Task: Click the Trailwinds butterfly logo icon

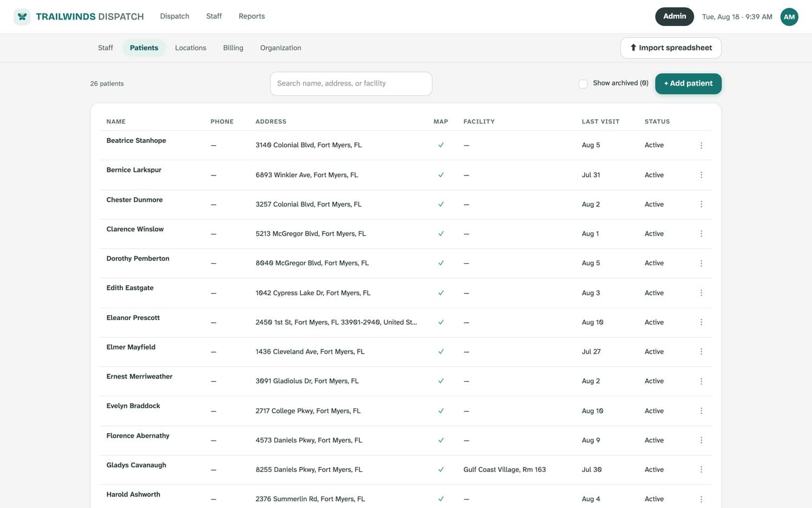Action: (22, 17)
